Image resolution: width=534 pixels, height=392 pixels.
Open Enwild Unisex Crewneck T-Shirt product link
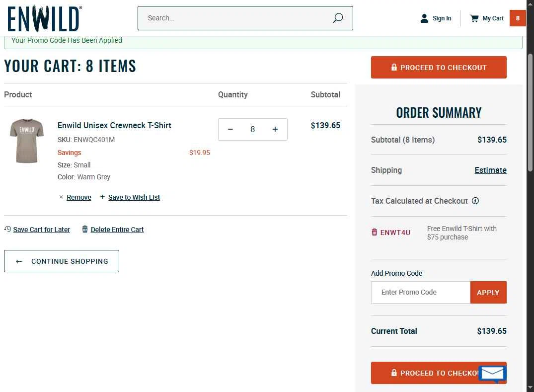point(114,125)
